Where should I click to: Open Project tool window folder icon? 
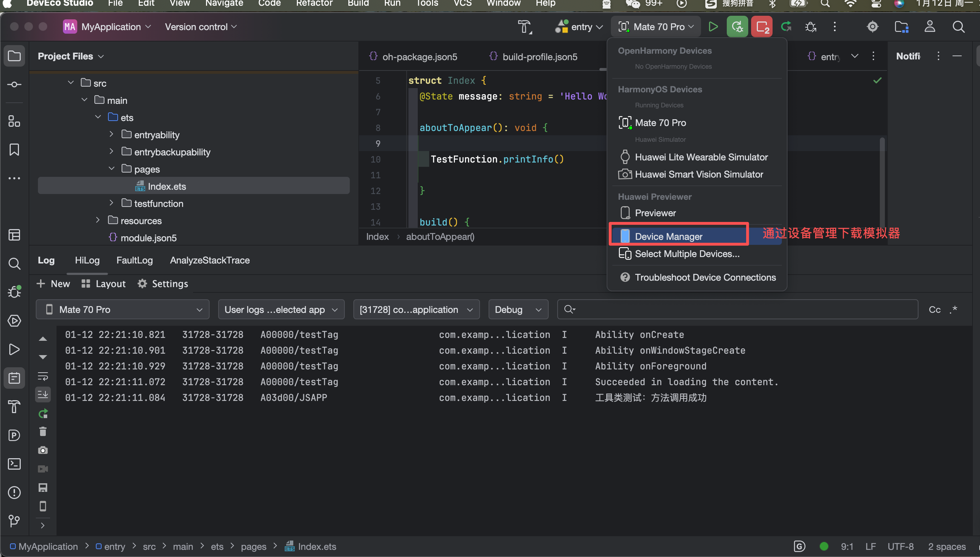click(x=14, y=56)
